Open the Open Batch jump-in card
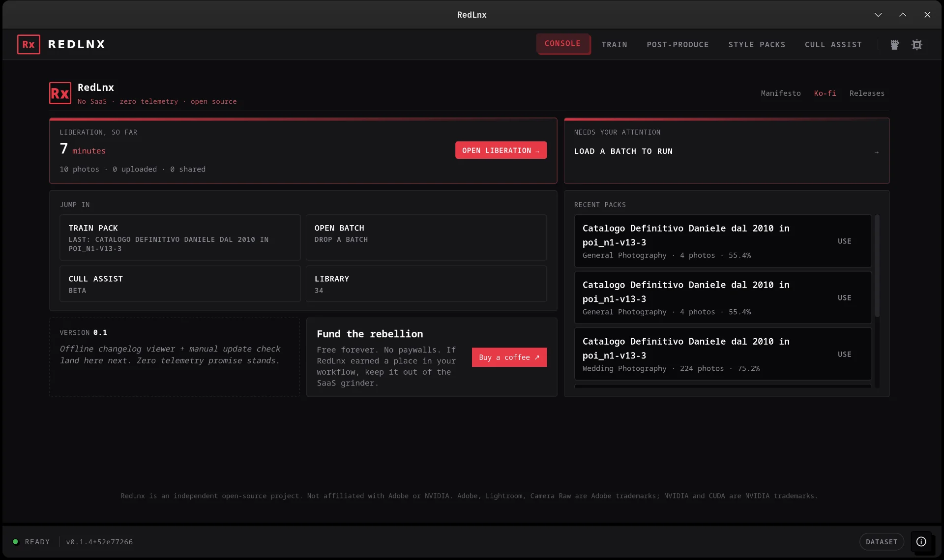 [x=426, y=237]
